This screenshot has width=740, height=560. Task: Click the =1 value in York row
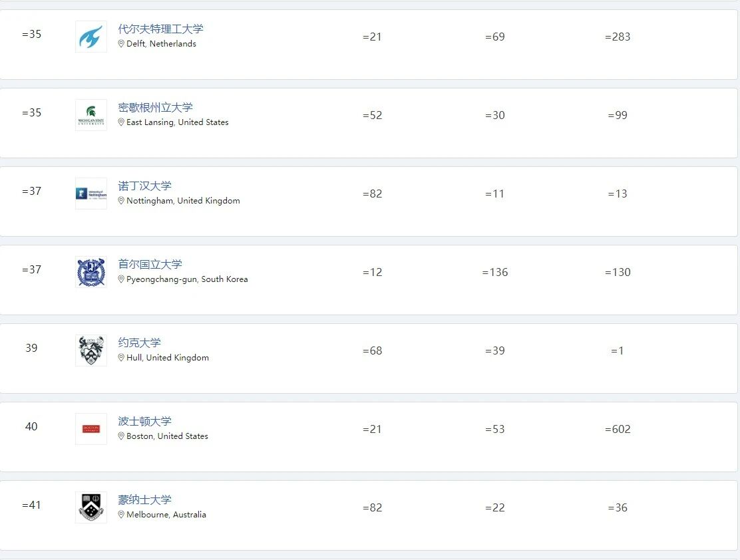point(618,350)
